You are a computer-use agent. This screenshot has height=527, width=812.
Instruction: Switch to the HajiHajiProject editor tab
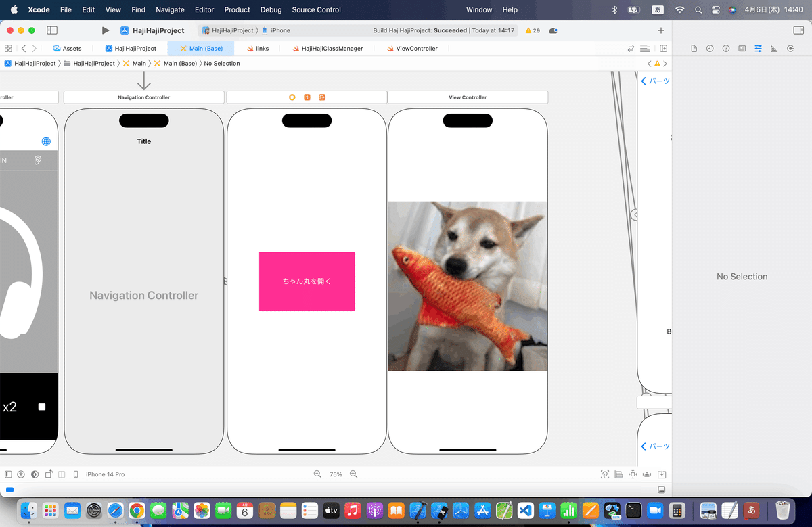(x=131, y=49)
